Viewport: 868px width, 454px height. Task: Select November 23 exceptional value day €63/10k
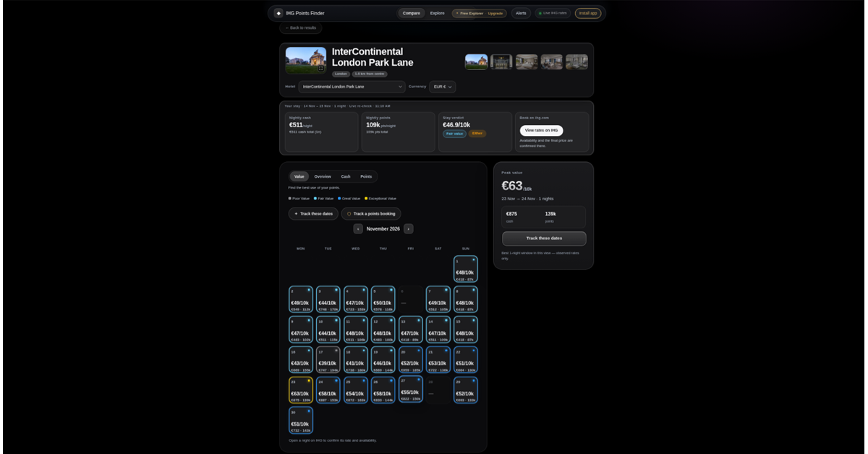301,390
